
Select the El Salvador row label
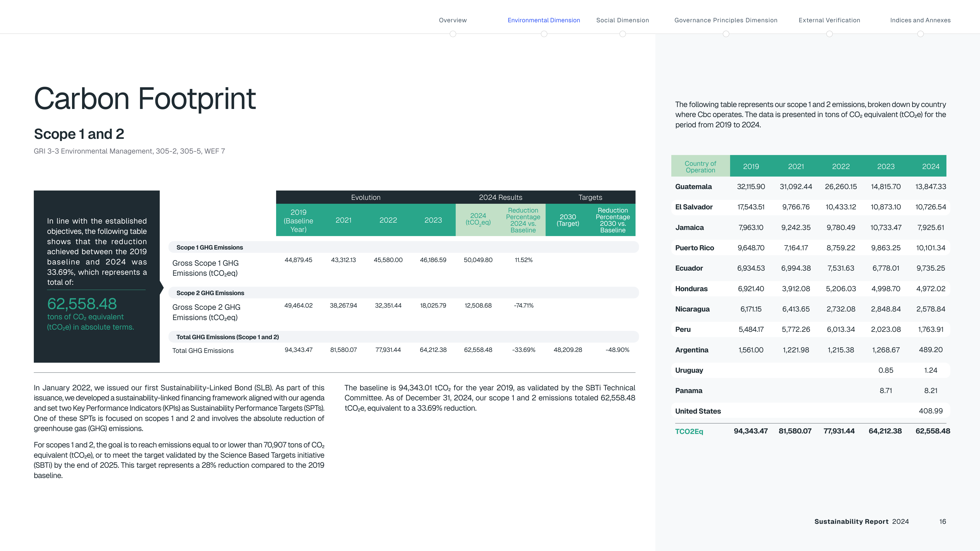(x=694, y=207)
